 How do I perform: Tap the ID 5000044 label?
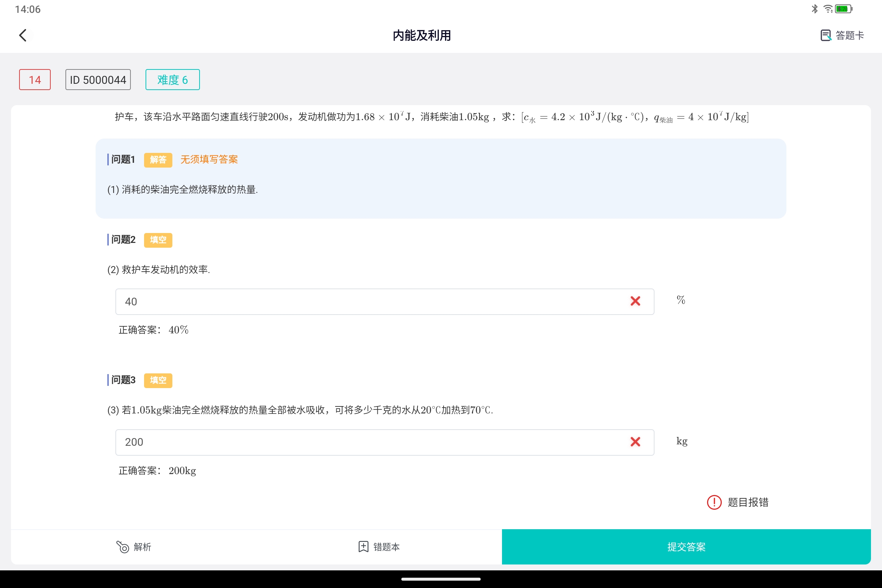pos(98,79)
